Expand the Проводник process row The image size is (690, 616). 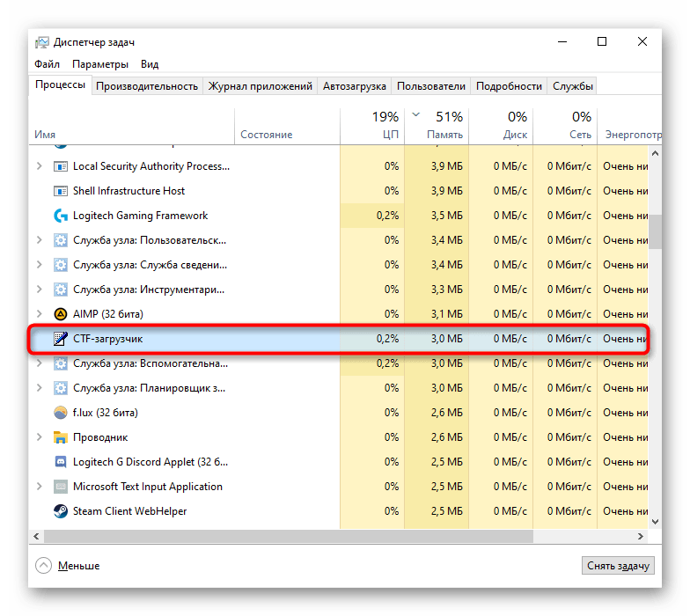[39, 437]
